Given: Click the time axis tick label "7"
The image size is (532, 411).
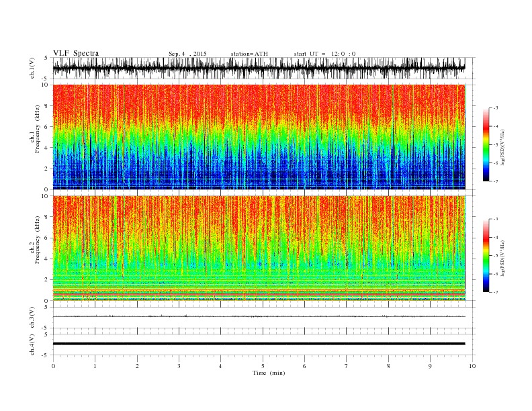Looking at the screenshot, I should click(x=347, y=366).
